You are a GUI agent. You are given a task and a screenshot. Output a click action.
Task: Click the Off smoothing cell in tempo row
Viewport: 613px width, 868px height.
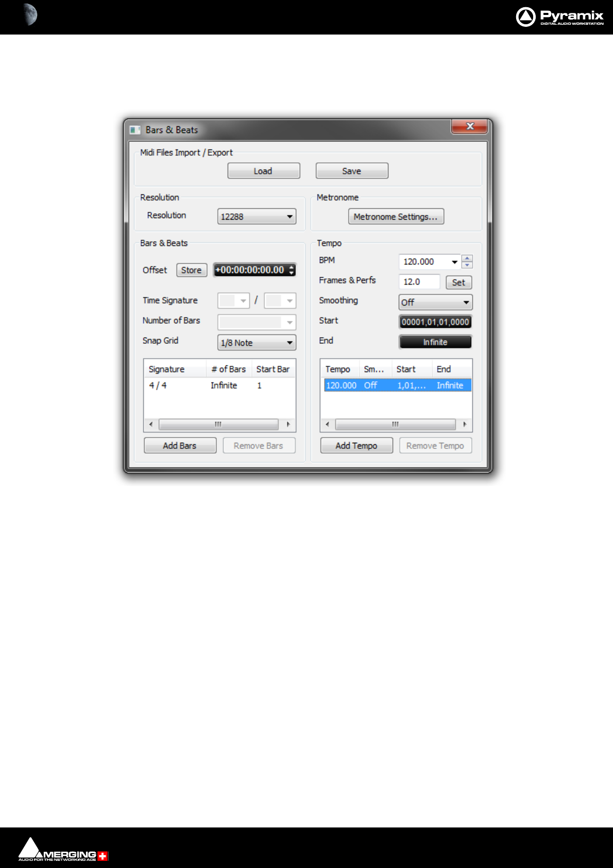point(370,386)
